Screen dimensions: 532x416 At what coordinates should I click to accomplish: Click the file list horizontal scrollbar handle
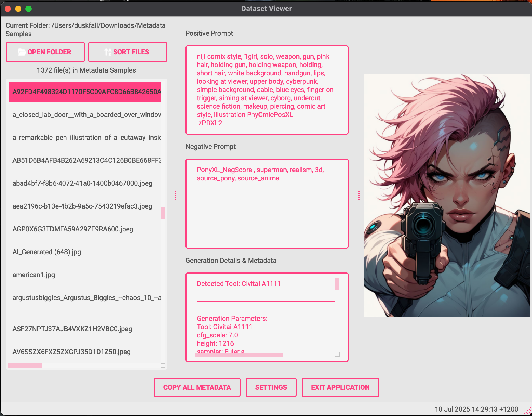(x=25, y=365)
